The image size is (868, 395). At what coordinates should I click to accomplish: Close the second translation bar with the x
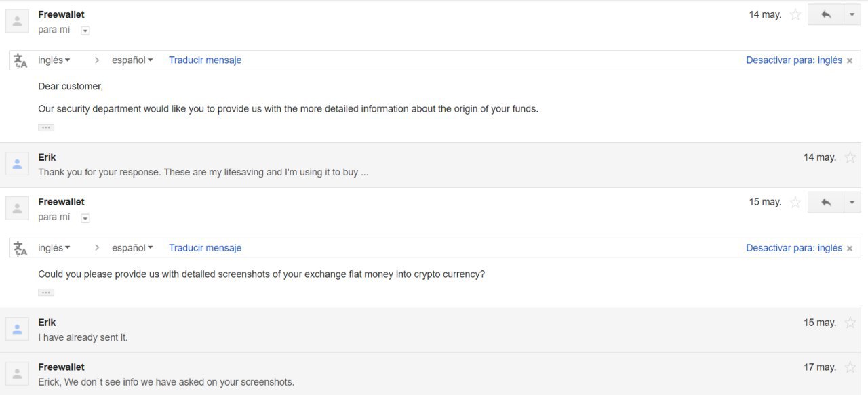click(850, 249)
